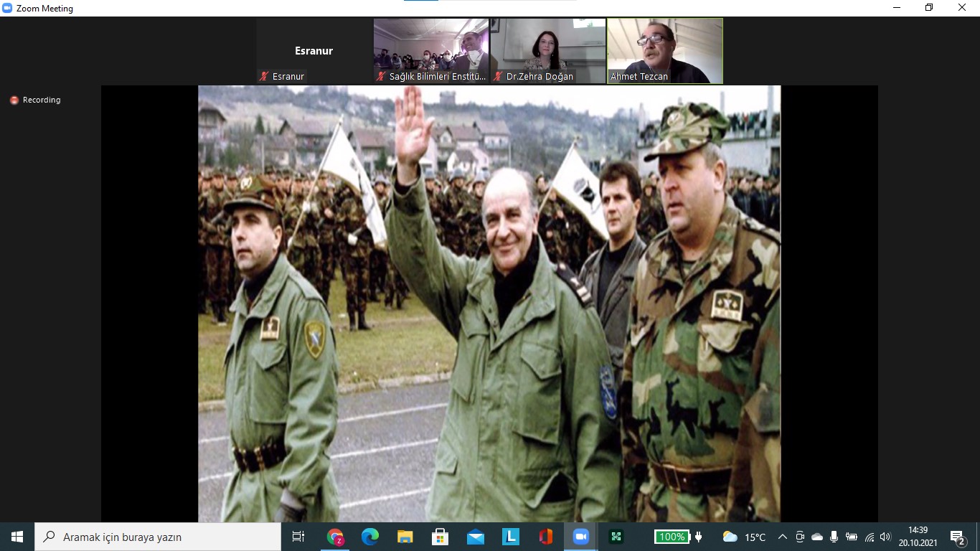This screenshot has width=980, height=551.
Task: Open the 15°C weather widget
Action: [x=744, y=537]
